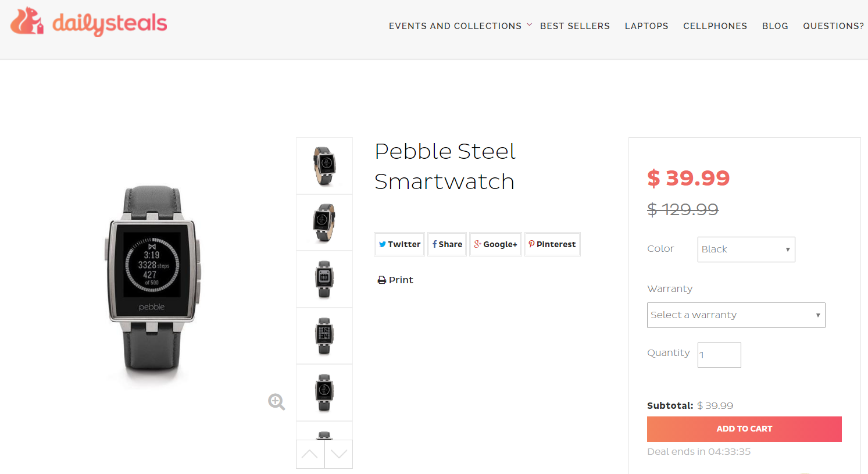
Task: Open the Color dropdown showing Black
Action: pos(746,250)
